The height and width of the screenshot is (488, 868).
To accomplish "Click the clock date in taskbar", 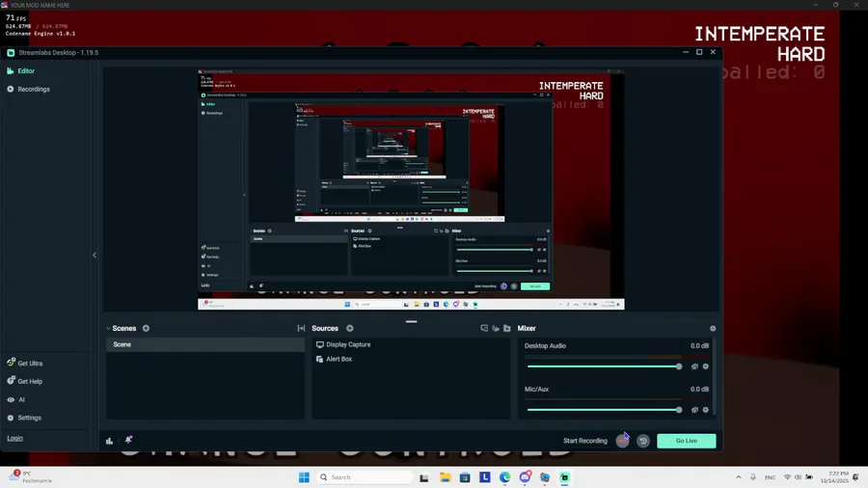I will click(x=834, y=477).
